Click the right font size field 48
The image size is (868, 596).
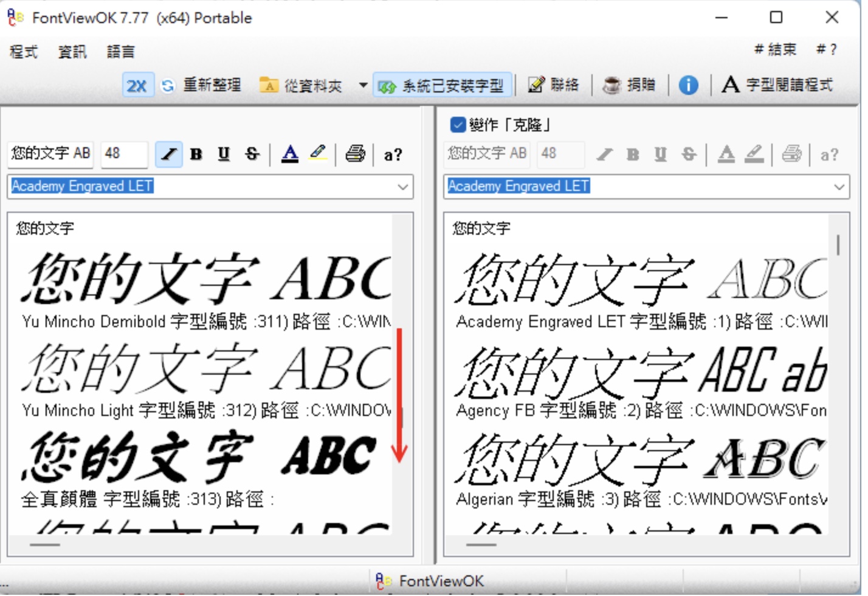coord(560,154)
